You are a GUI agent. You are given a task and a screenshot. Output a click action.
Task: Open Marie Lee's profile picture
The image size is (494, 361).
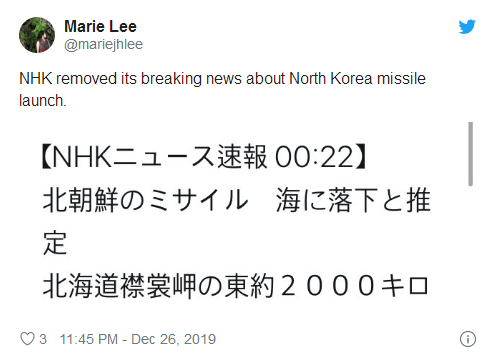tap(37, 35)
